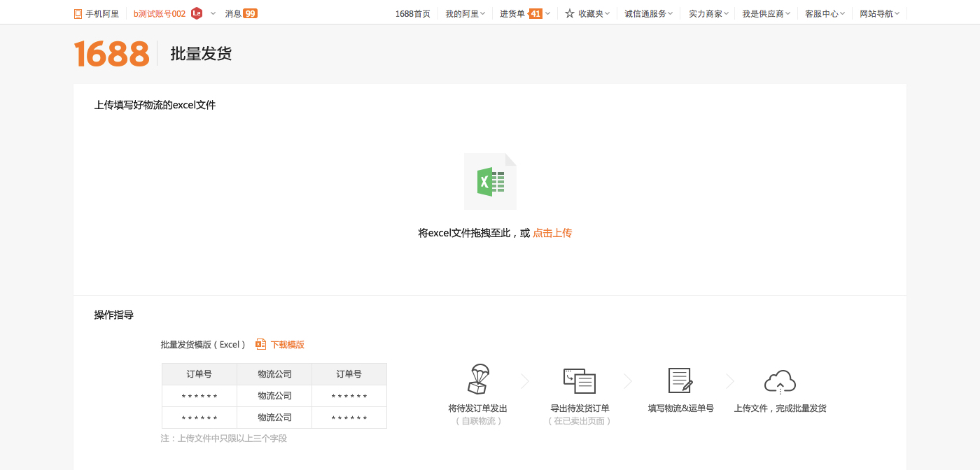The image size is (980, 470).
Task: Open the 网站导航 dropdown
Action: [880, 13]
